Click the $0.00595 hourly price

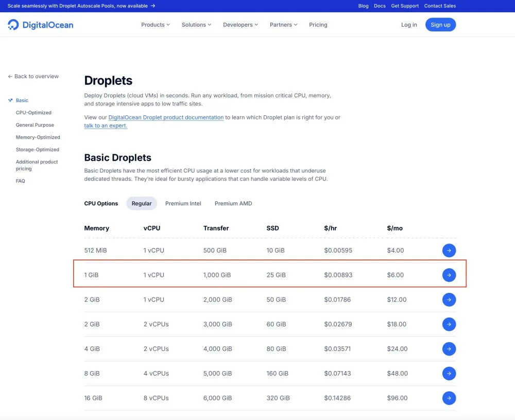point(338,250)
